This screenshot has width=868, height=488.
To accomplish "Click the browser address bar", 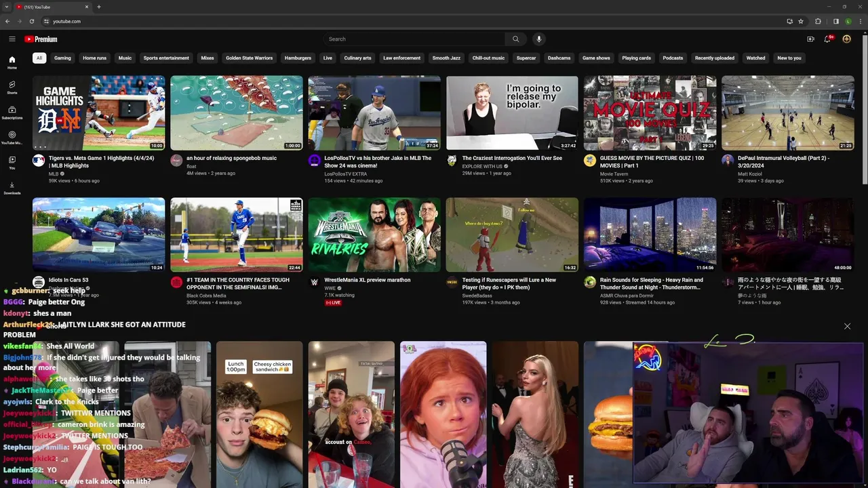I will pos(414,21).
